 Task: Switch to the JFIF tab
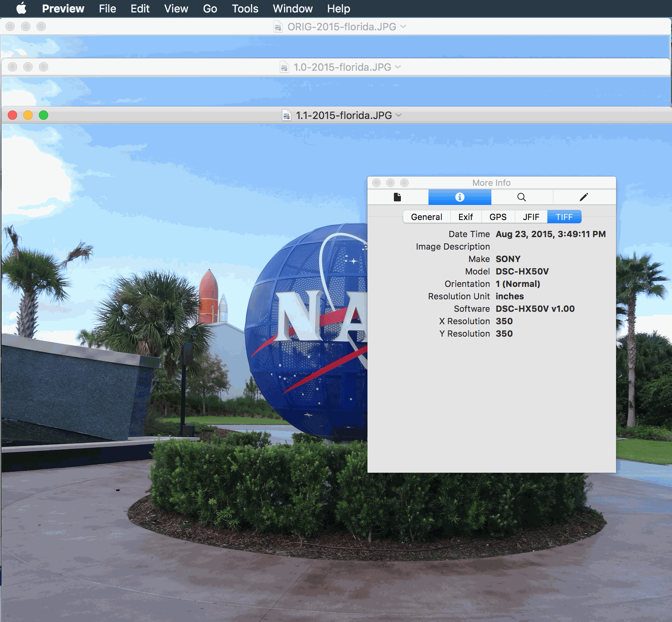pyautogui.click(x=531, y=217)
